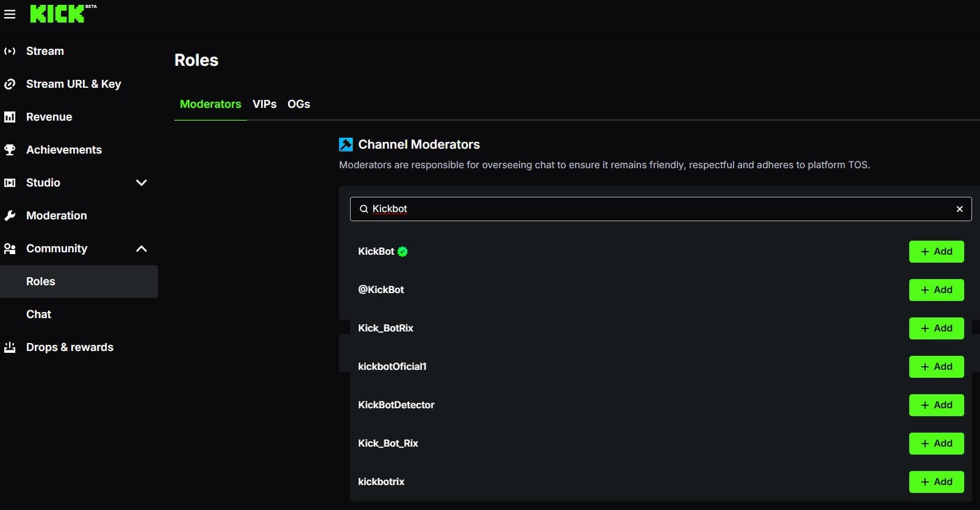Screen dimensions: 980x510
Task: Open the hamburger menu icon
Action: tap(10, 14)
